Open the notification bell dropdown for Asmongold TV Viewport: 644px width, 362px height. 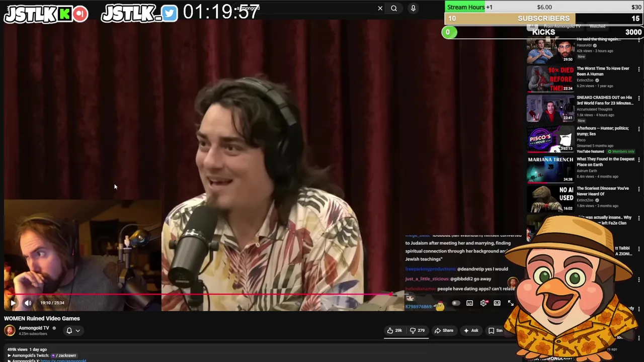(x=73, y=330)
